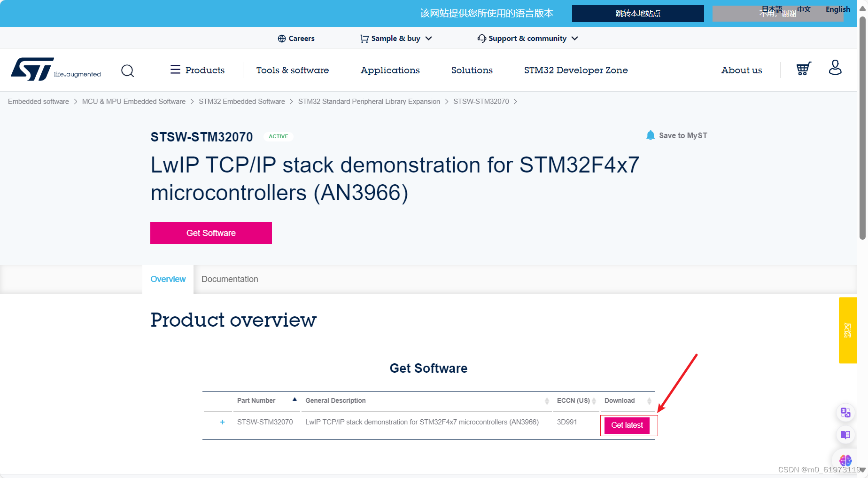
Task: Click the Get latest download button
Action: pyautogui.click(x=627, y=425)
